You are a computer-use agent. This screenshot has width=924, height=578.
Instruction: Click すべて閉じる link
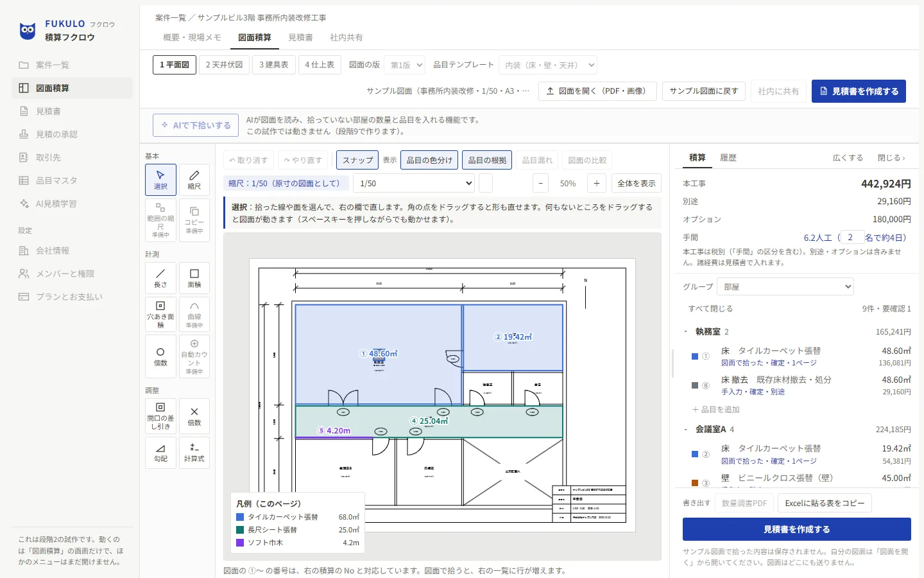tap(710, 309)
